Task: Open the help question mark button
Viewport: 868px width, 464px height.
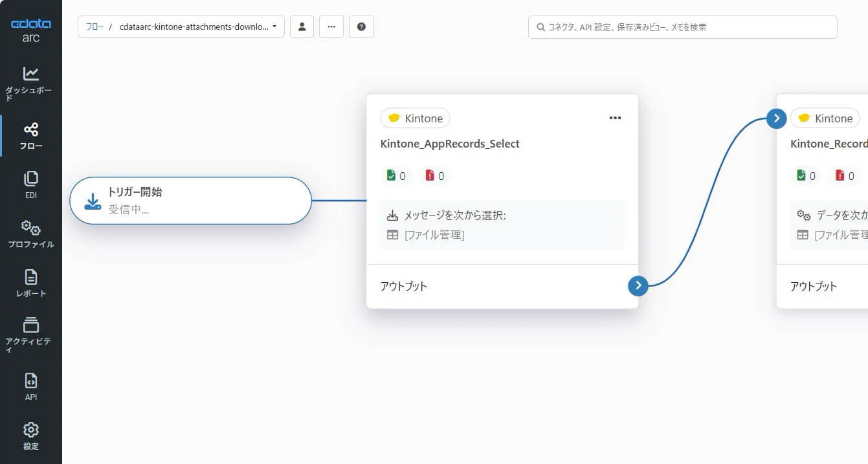Action: tap(361, 27)
